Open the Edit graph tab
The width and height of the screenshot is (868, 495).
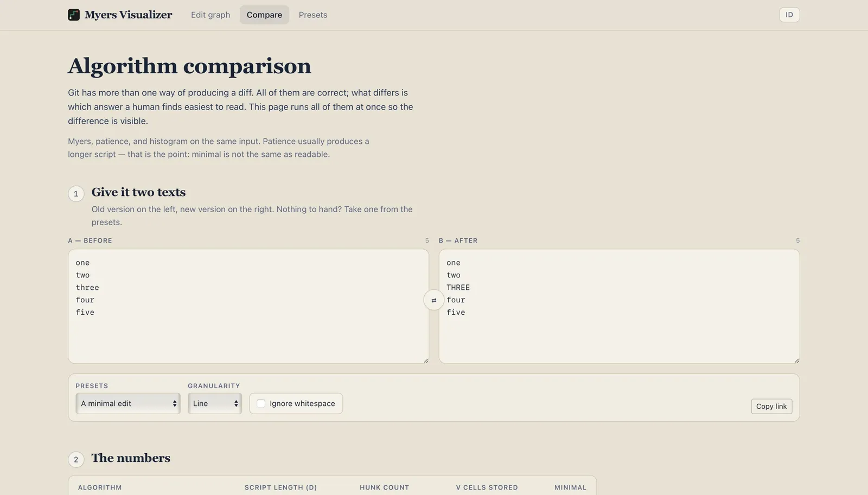(x=210, y=15)
